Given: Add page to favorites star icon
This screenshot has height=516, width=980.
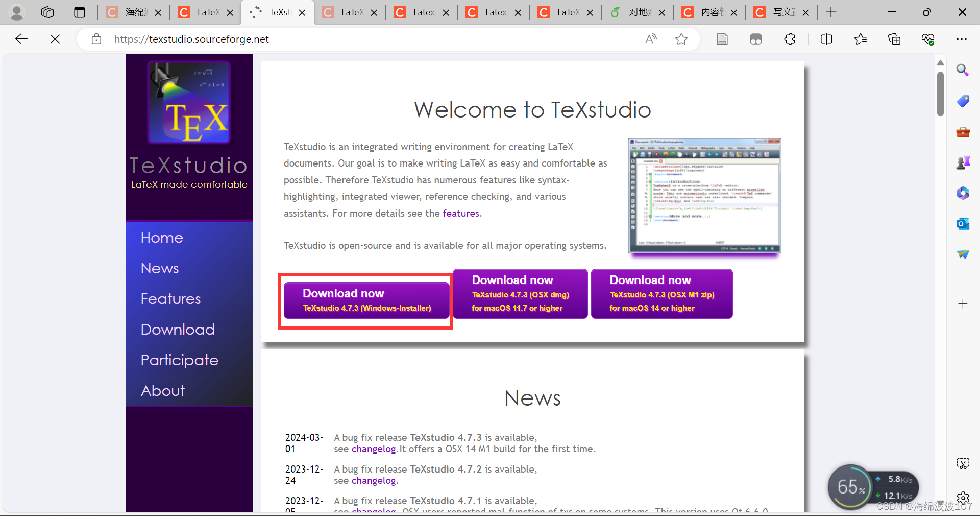Looking at the screenshot, I should coord(681,39).
